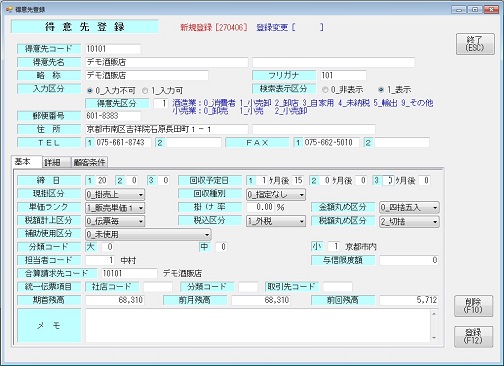Click the 削除 (F10) button

(x=473, y=306)
